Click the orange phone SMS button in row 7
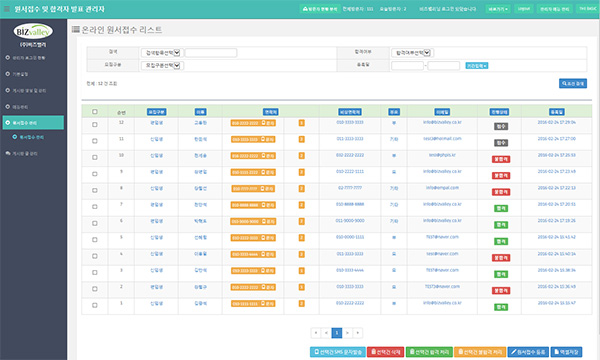The width and height of the screenshot is (600, 360). [x=253, y=205]
